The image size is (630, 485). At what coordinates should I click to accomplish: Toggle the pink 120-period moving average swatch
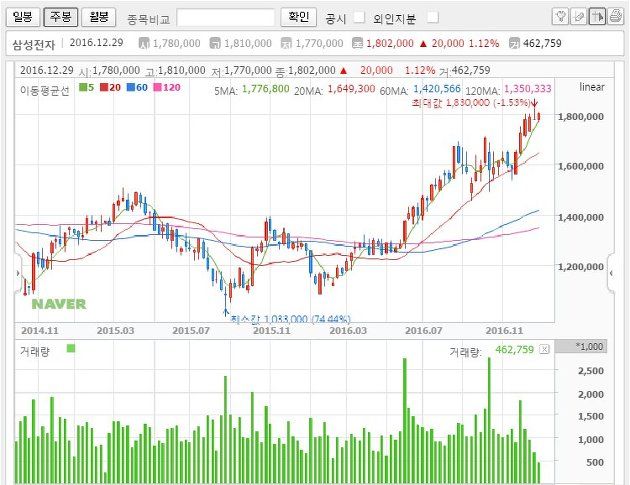158,87
